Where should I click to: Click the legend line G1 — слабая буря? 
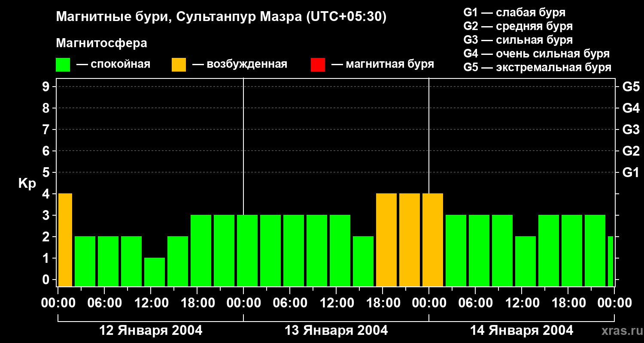[514, 12]
